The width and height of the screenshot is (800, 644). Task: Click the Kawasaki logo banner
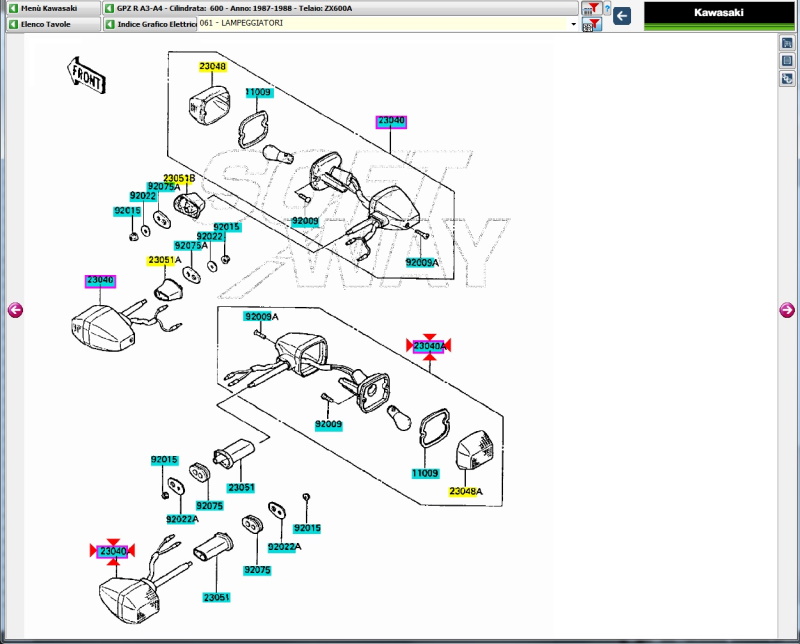click(721, 13)
